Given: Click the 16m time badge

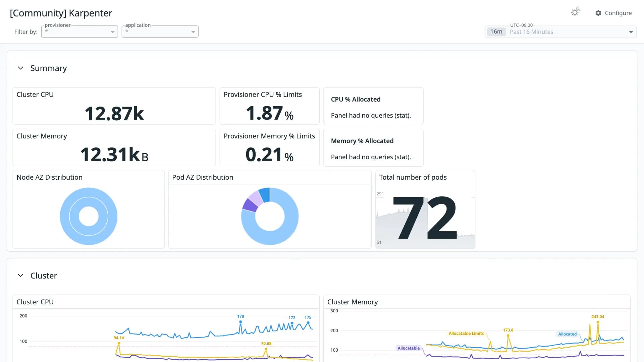Looking at the screenshot, I should [496, 32].
